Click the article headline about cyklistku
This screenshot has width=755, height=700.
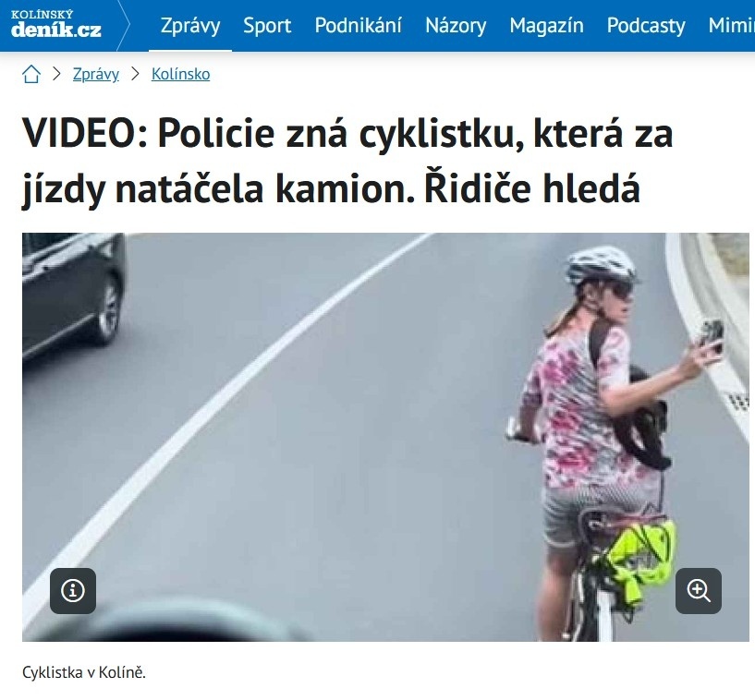point(347,162)
